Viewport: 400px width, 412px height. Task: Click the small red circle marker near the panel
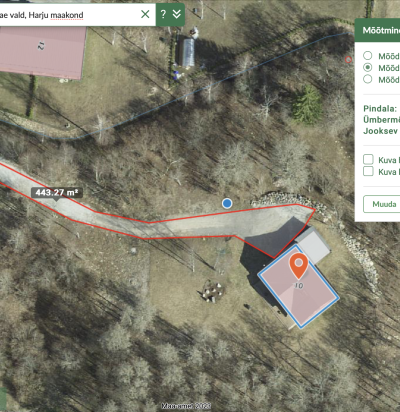(348, 60)
